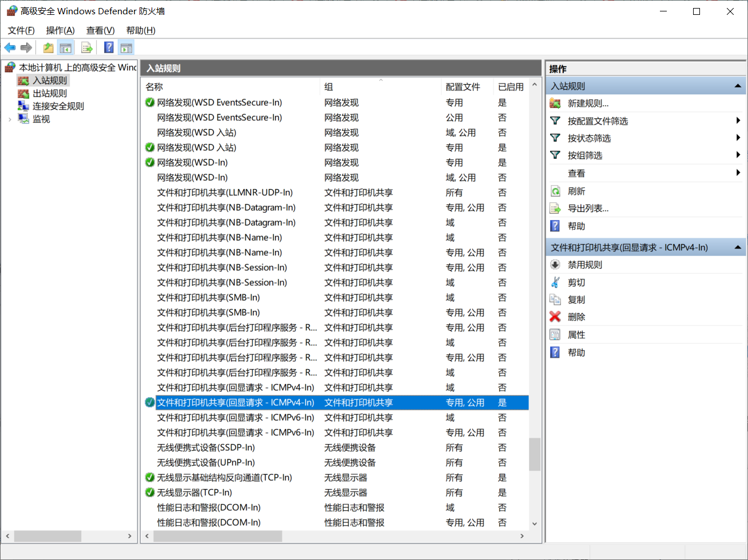Screen dimensions: 748x560
Task: Click the blue Back arrow in toolbar
Action: click(x=10, y=48)
